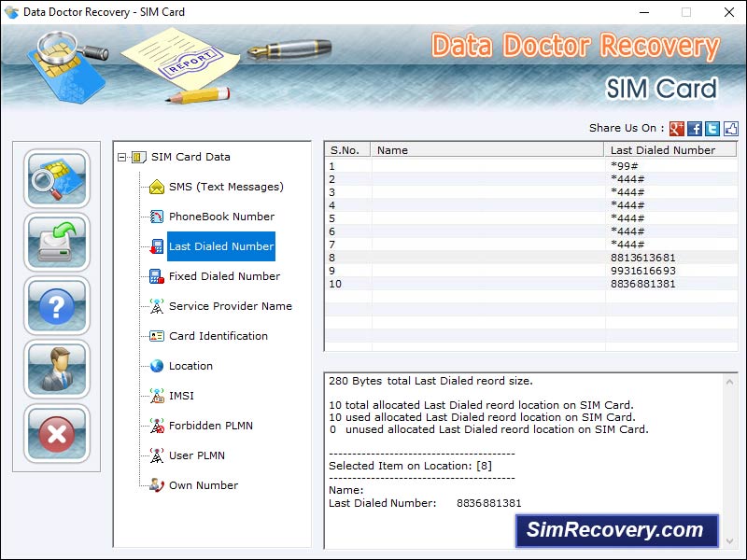Select the SIM card scan icon

click(56, 176)
